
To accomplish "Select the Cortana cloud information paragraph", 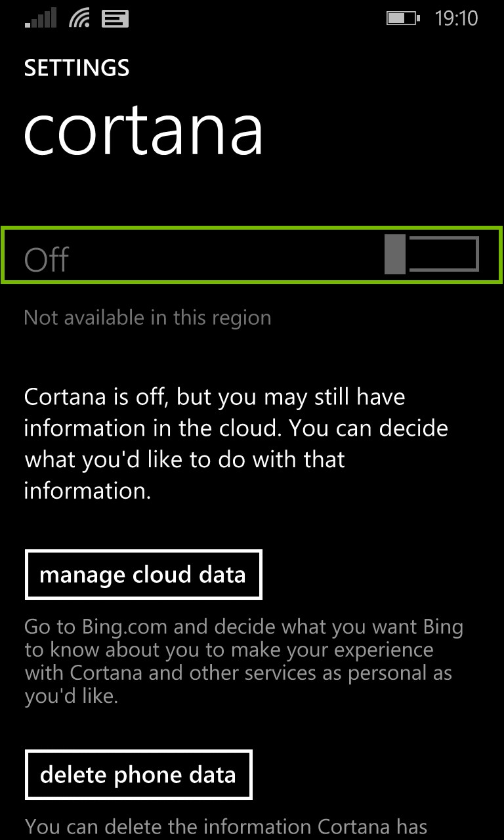I will tap(236, 443).
